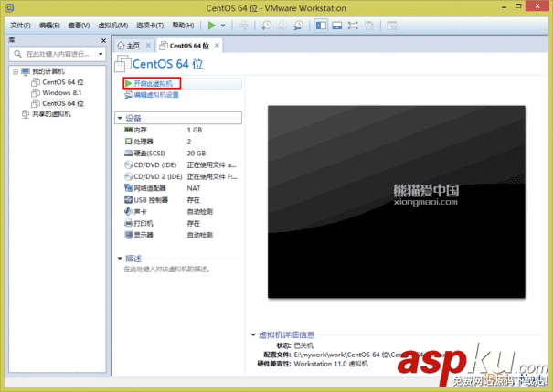Image resolution: width=553 pixels, height=392 pixels.
Task: Click the console view icon at the toolbar's end
Action: tap(391, 26)
